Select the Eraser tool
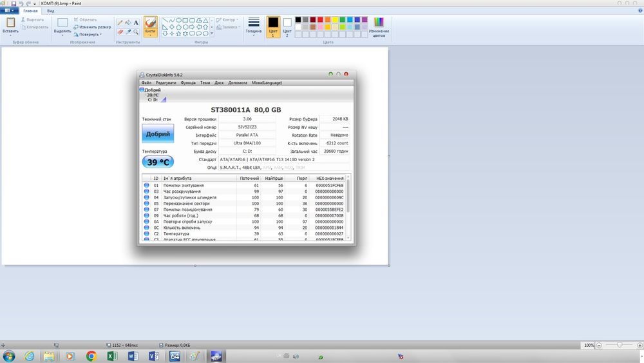The height and width of the screenshot is (363, 644). coord(120,32)
